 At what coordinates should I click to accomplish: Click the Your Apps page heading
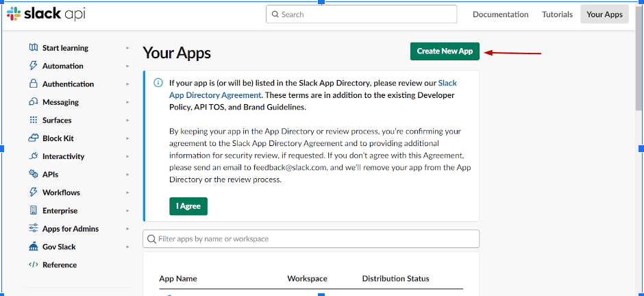tap(177, 53)
